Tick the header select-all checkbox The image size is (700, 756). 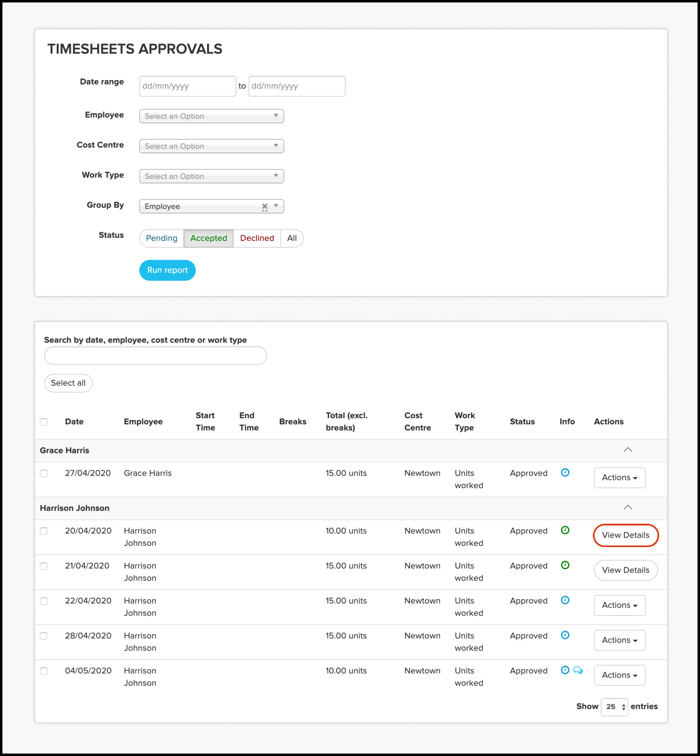44,422
